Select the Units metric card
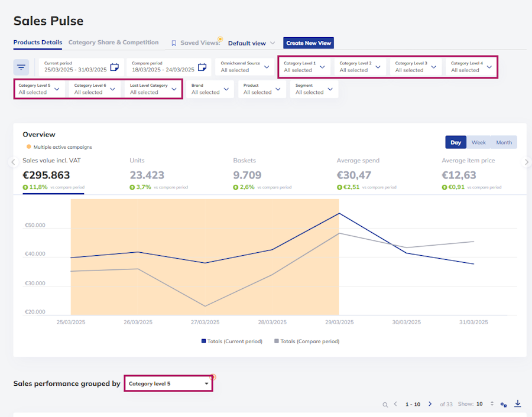 pos(159,174)
